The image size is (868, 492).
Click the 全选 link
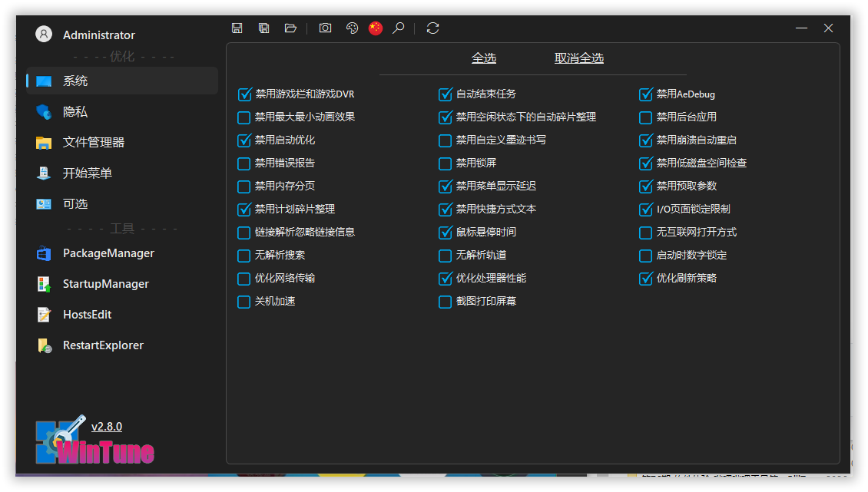484,58
